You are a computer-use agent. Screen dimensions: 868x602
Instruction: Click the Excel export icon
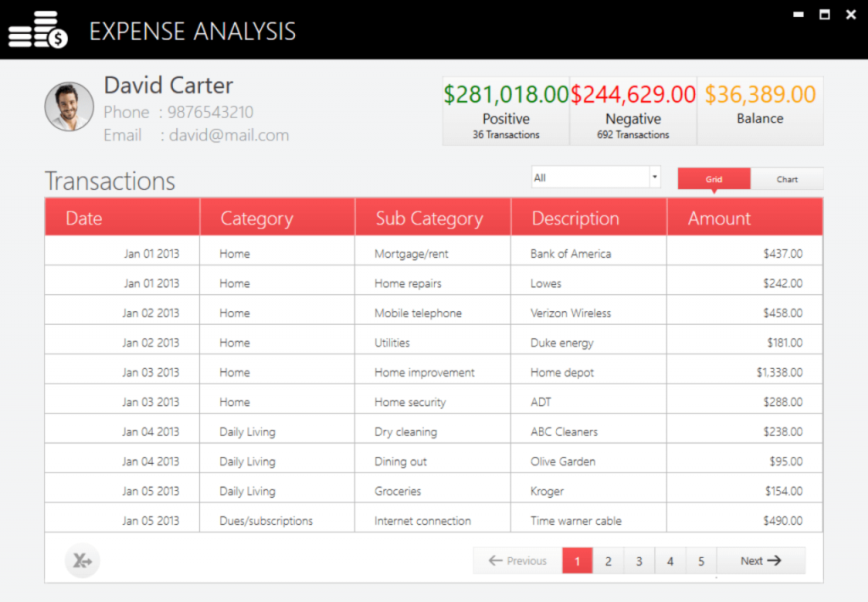[x=82, y=560]
